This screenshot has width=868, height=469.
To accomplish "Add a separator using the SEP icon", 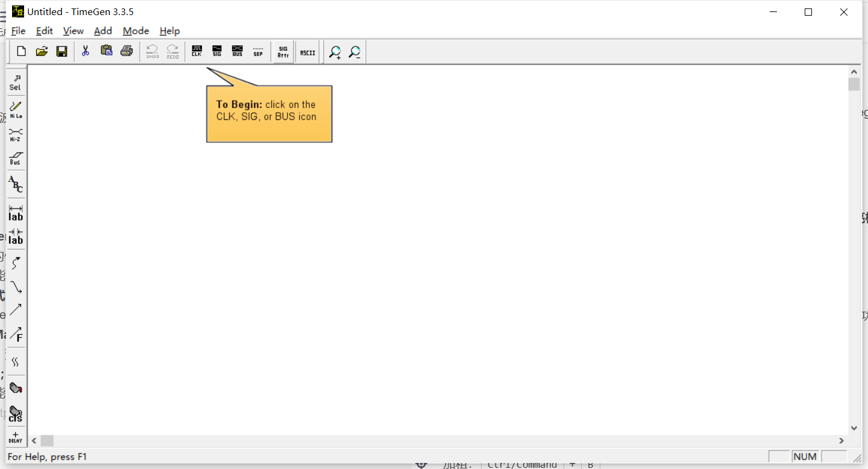I will (258, 51).
